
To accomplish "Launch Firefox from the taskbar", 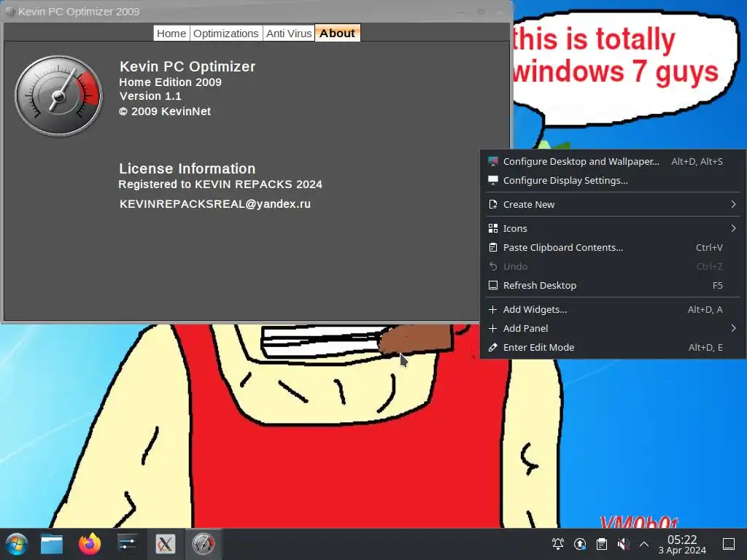I will (90, 544).
